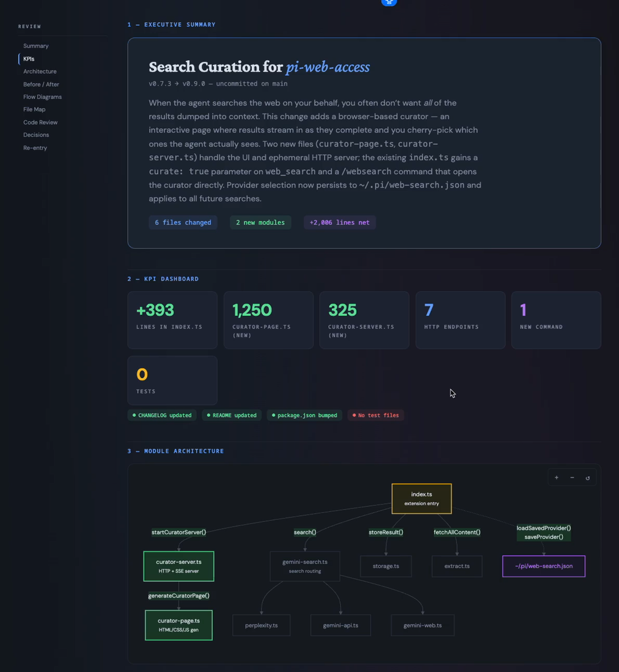
Task: Click the gemini-api.ts node
Action: pyautogui.click(x=341, y=626)
